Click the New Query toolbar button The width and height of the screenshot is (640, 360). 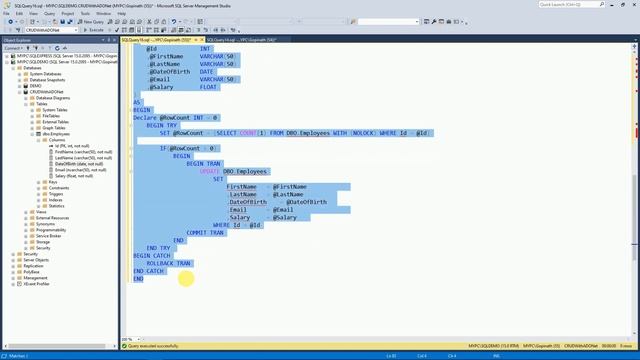pos(91,22)
